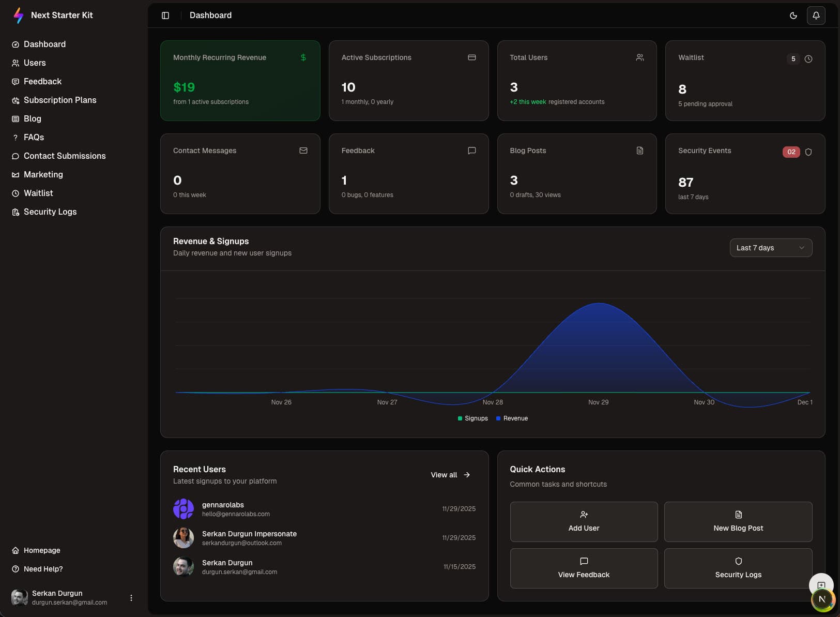Click the Total Users people icon

click(x=639, y=58)
